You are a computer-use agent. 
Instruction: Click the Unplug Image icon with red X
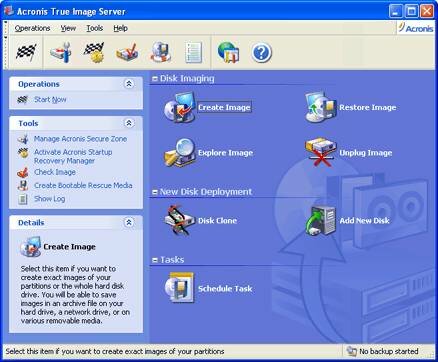[x=320, y=153]
